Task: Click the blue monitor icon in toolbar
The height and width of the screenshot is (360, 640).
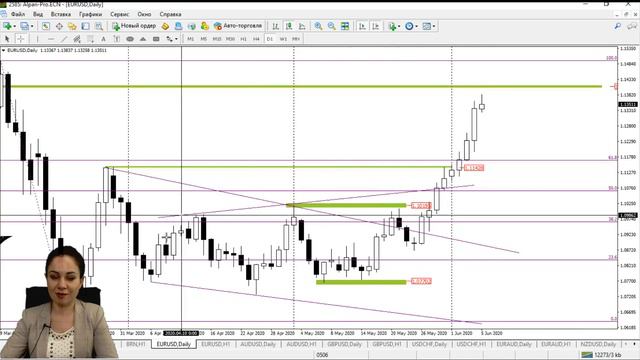Action: point(178,26)
